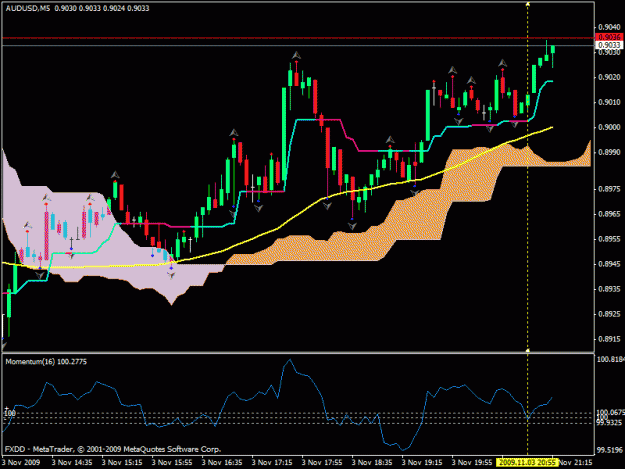Click the 0.8915 price scale value
The width and height of the screenshot is (625, 469).
[609, 339]
